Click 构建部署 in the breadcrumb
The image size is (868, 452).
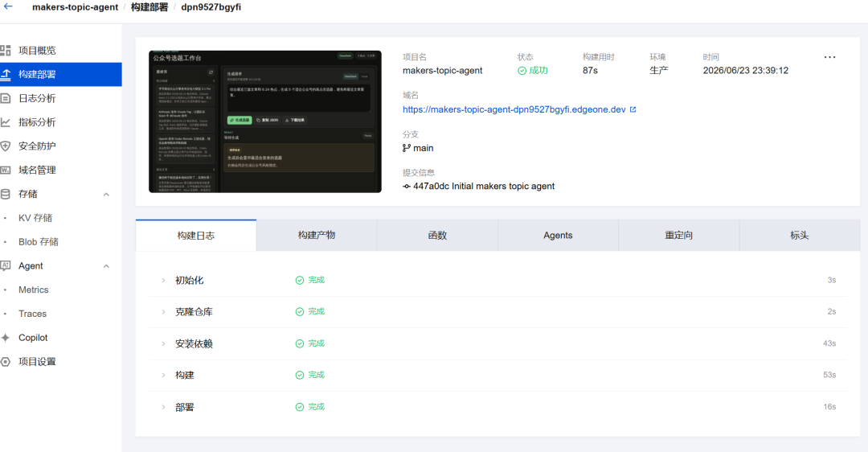click(149, 7)
